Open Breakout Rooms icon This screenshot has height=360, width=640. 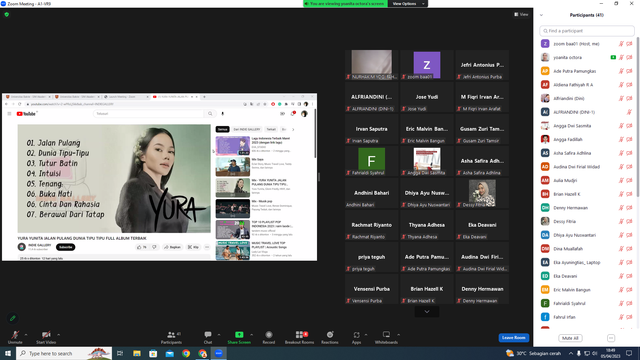point(300,335)
